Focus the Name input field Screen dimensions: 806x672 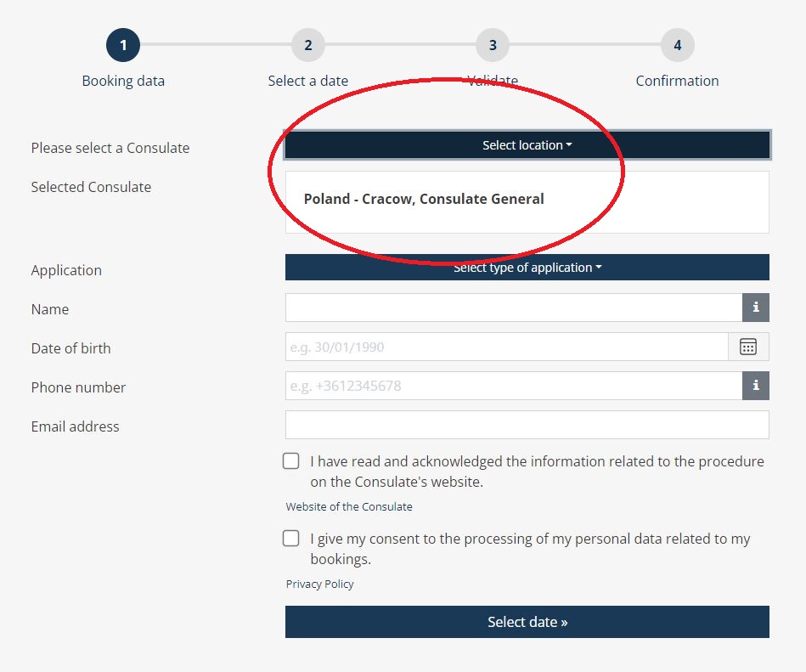(514, 308)
